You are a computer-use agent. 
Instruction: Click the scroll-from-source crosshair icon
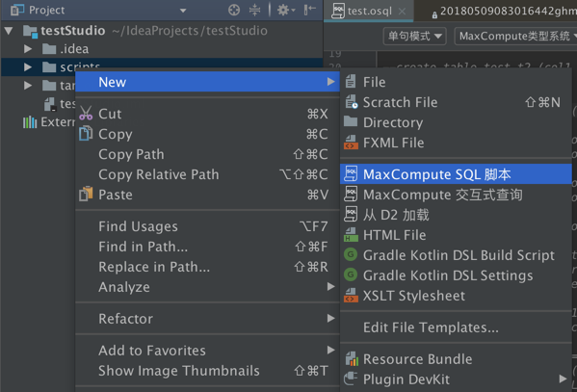pos(234,10)
